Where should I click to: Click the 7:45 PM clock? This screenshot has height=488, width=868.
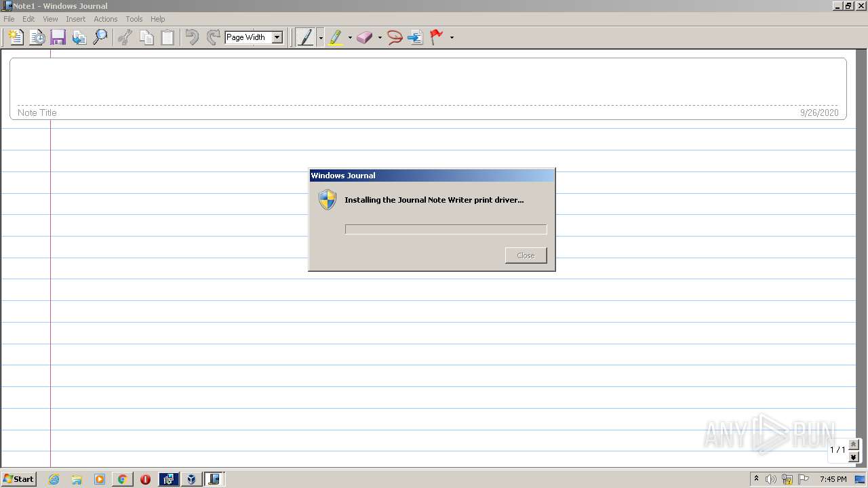833,479
